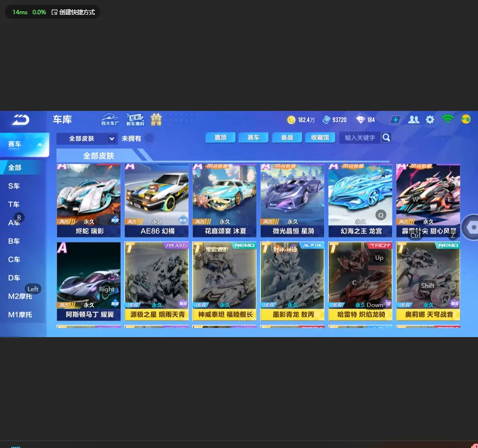Select the 阿斯顿马丁 耀翼 car card
478x448 pixels.
[89, 281]
